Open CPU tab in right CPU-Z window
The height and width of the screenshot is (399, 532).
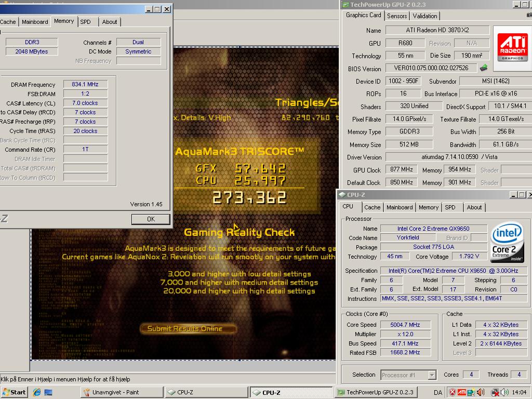tap(348, 207)
